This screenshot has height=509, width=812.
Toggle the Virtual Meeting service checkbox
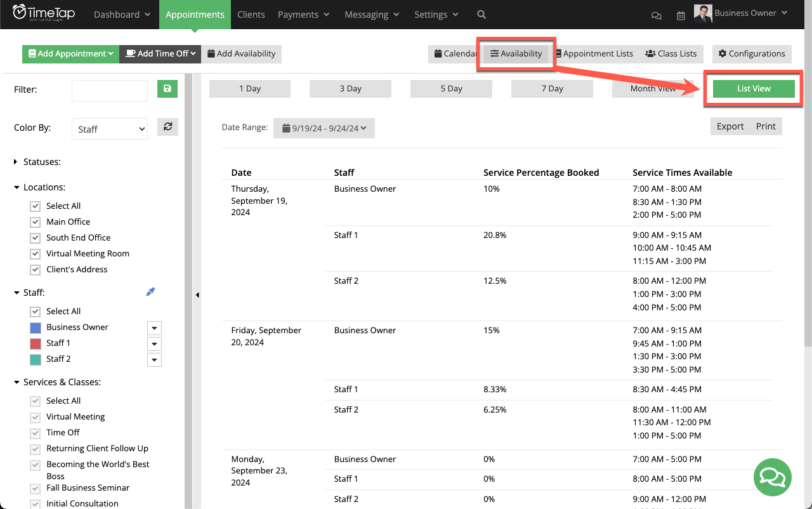click(35, 416)
